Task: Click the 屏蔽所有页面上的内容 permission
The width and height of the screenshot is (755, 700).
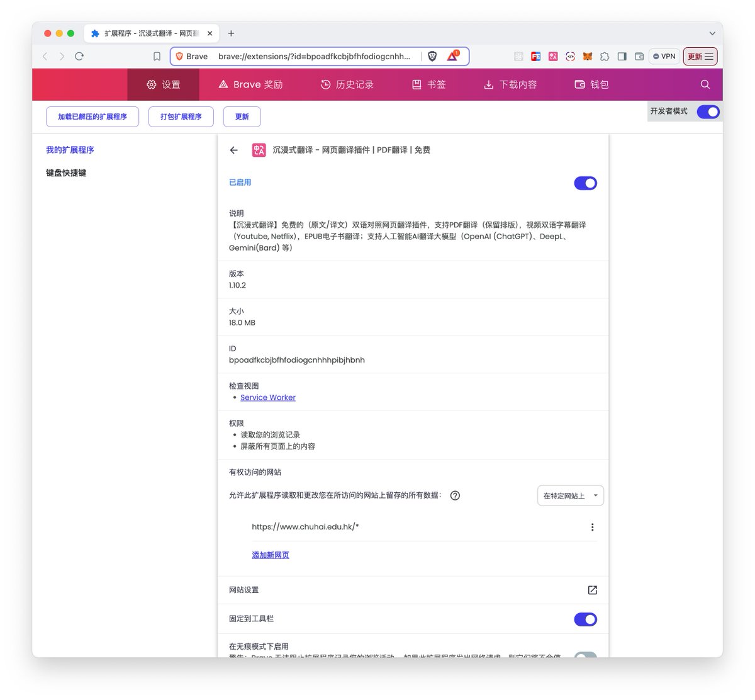Action: point(277,446)
